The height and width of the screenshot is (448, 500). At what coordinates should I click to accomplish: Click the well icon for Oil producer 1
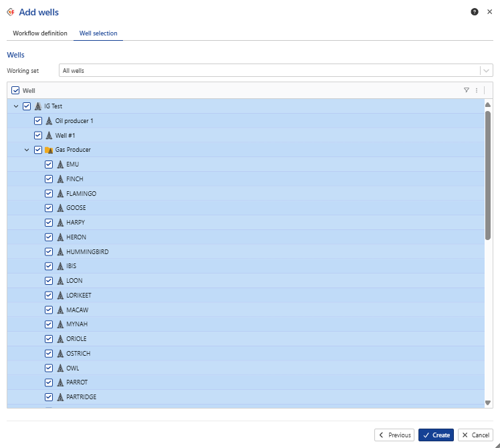pos(49,120)
